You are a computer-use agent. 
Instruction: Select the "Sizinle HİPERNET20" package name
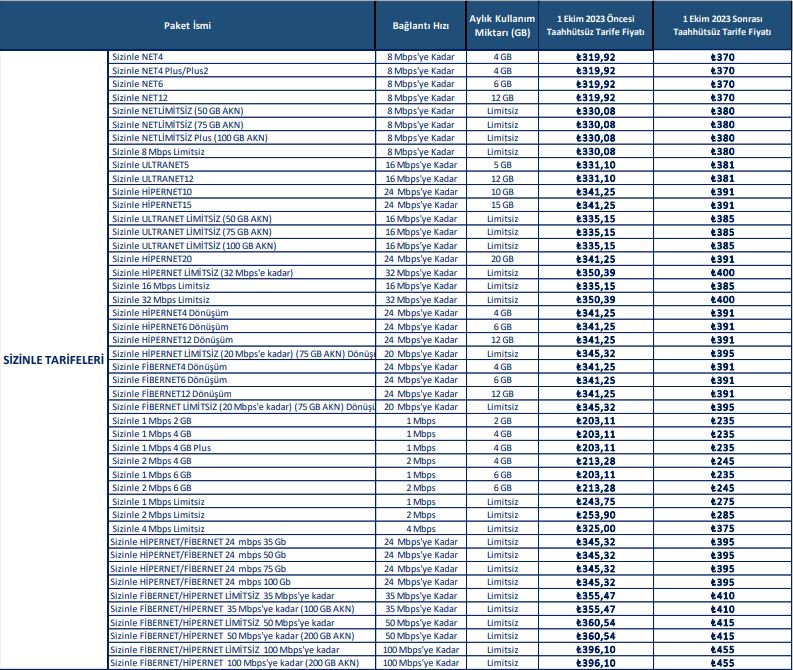tap(152, 258)
